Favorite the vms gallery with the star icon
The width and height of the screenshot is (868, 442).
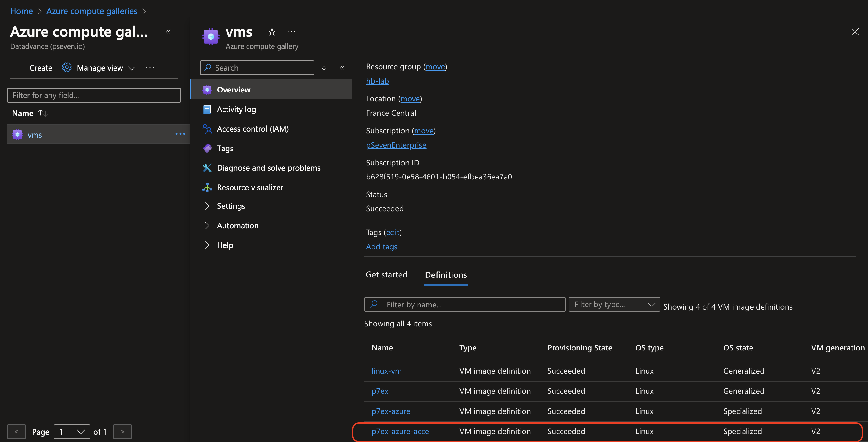tap(272, 32)
